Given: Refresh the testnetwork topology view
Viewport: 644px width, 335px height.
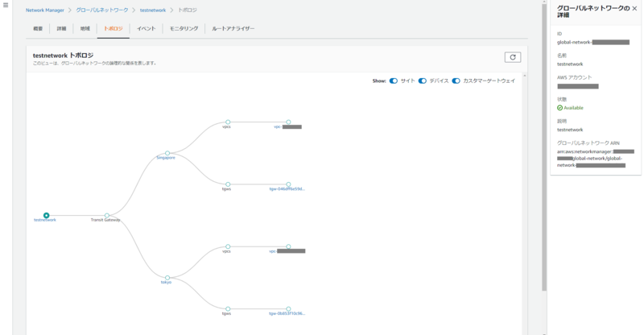Looking at the screenshot, I should (513, 57).
